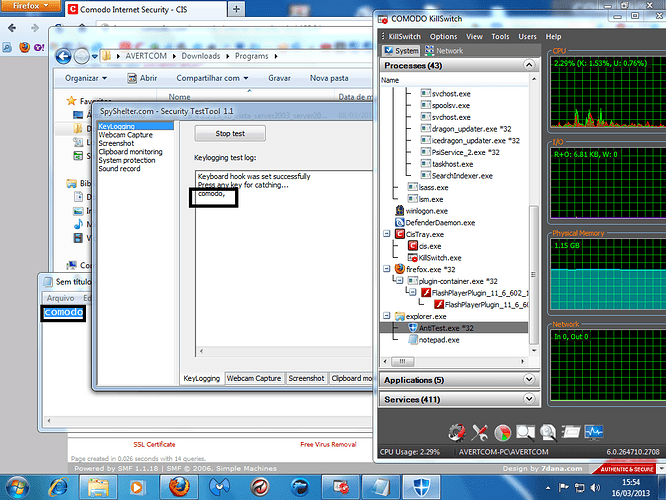666x500 pixels.
Task: Click the volume speaker icon in system tray
Action: 595,487
